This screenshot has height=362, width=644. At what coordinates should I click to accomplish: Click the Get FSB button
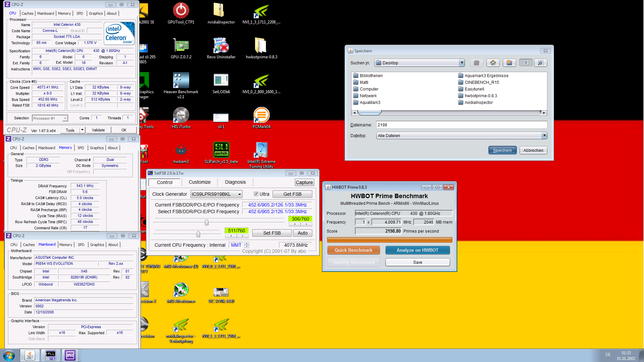(x=292, y=194)
